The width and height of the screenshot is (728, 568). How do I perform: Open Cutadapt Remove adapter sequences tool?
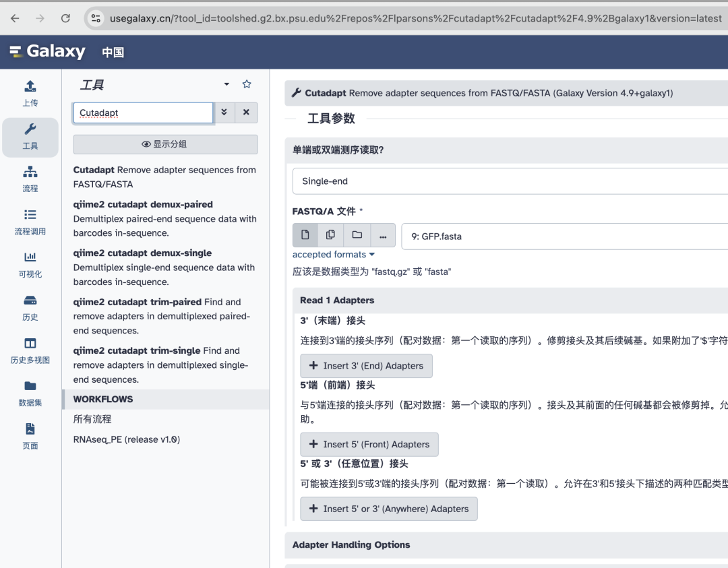[164, 177]
